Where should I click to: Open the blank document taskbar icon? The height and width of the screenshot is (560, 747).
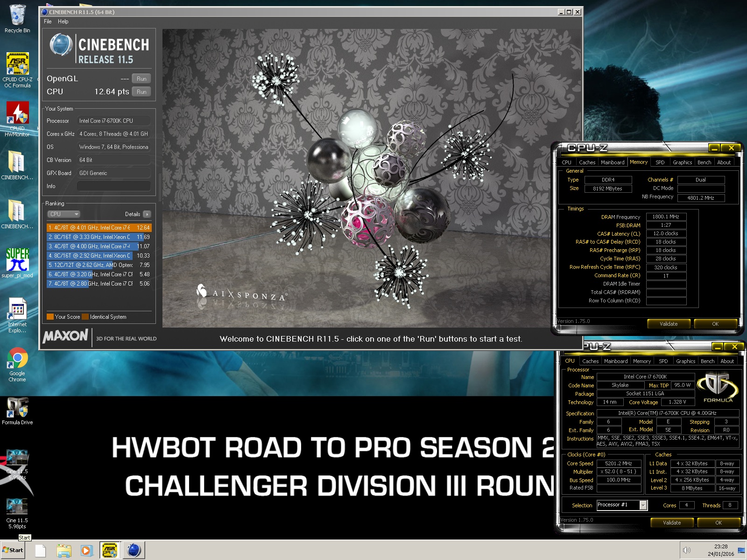click(x=41, y=551)
